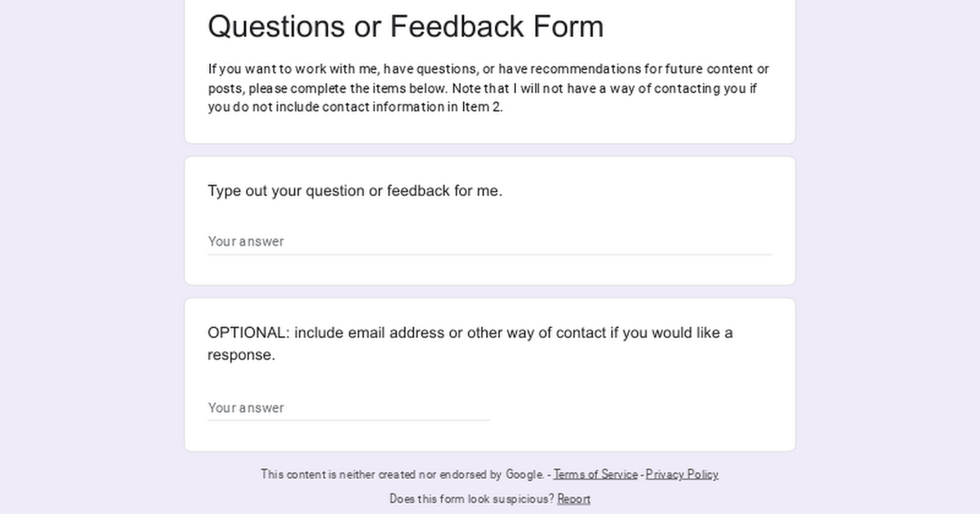Report this form as suspicious
Image resolution: width=980 pixels, height=514 pixels.
573,498
